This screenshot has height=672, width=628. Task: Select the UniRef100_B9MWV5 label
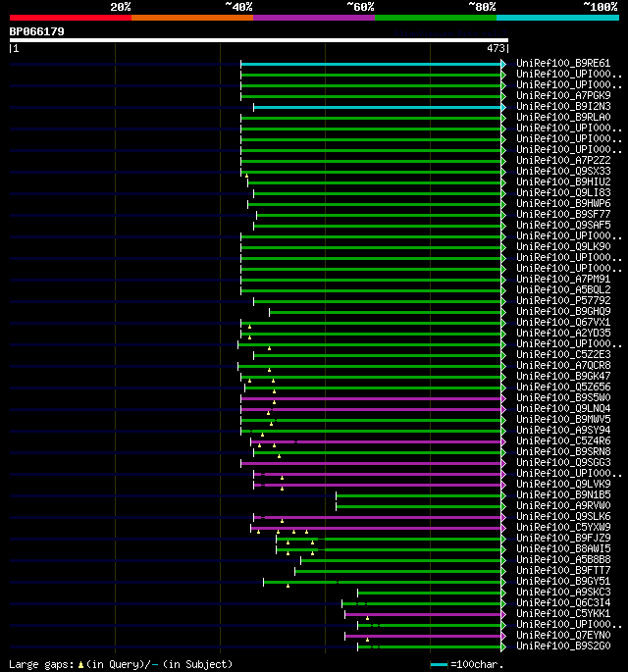click(x=563, y=419)
